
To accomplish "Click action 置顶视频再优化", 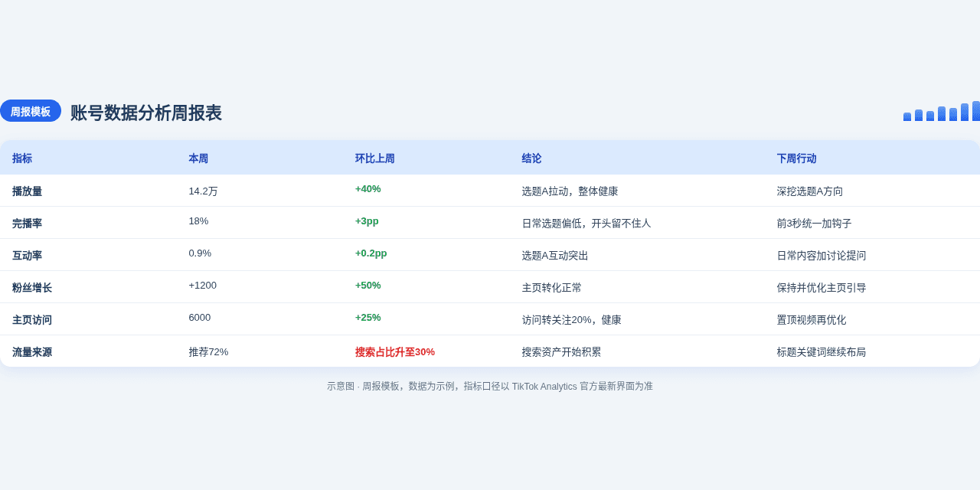I will click(812, 320).
